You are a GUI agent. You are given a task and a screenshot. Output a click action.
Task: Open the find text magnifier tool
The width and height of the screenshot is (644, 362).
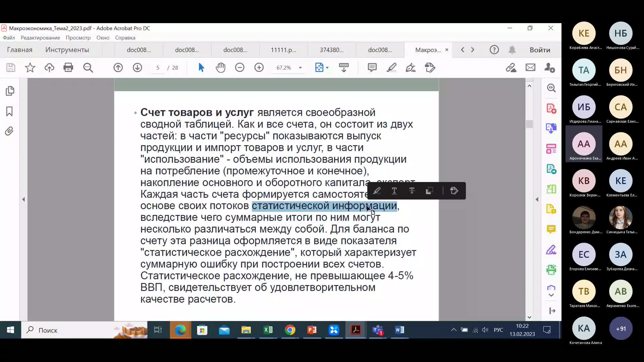coord(88,68)
